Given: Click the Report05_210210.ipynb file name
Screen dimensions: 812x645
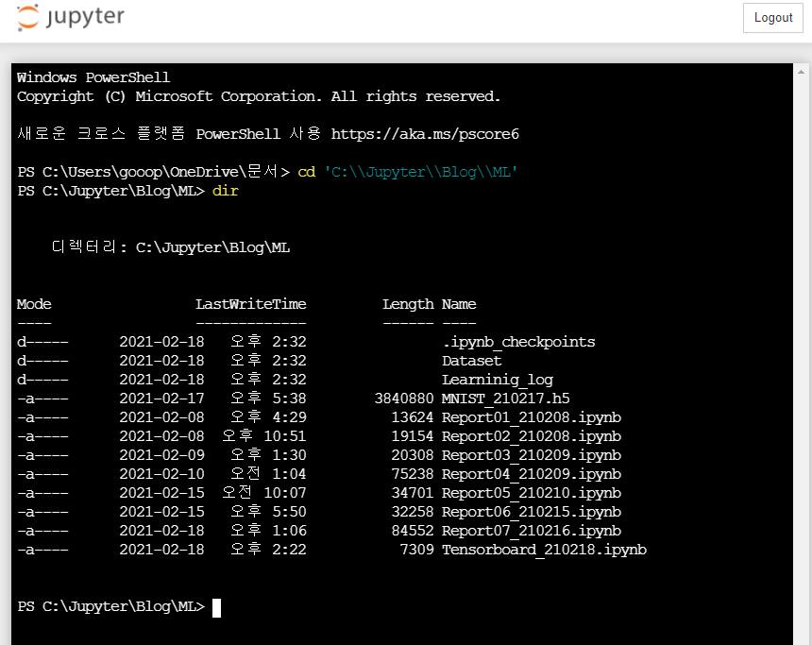Looking at the screenshot, I should pyautogui.click(x=532, y=493).
